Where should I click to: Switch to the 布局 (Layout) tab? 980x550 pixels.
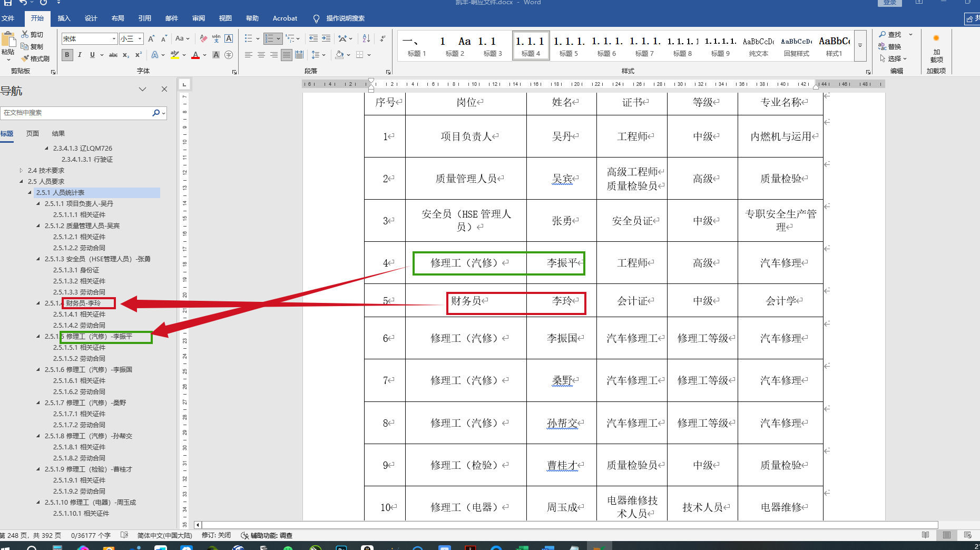pos(118,18)
